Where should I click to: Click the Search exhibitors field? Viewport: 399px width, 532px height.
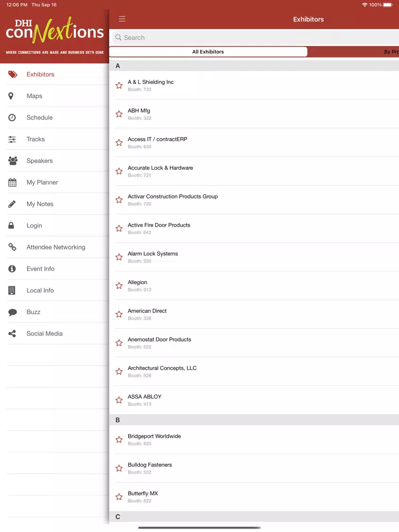pos(256,37)
